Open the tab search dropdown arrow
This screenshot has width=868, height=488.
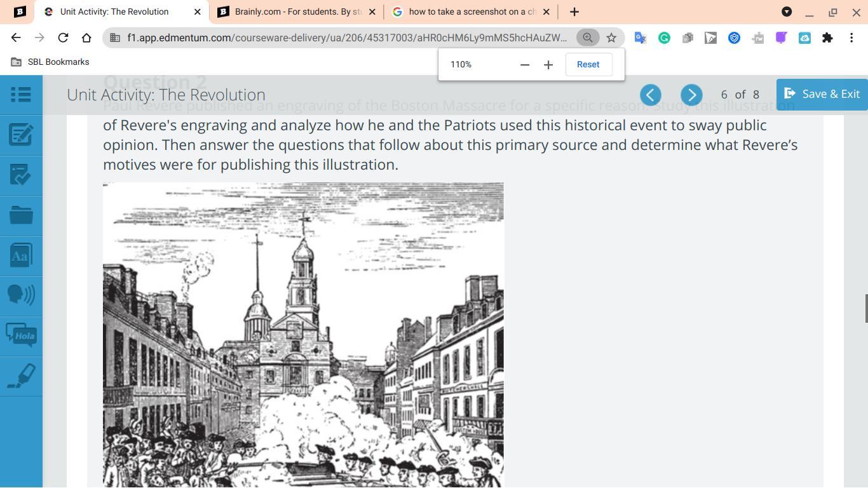[787, 11]
